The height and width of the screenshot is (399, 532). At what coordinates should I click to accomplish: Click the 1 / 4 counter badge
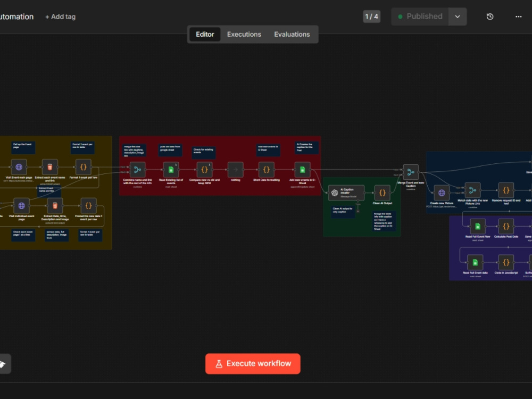coord(371,16)
